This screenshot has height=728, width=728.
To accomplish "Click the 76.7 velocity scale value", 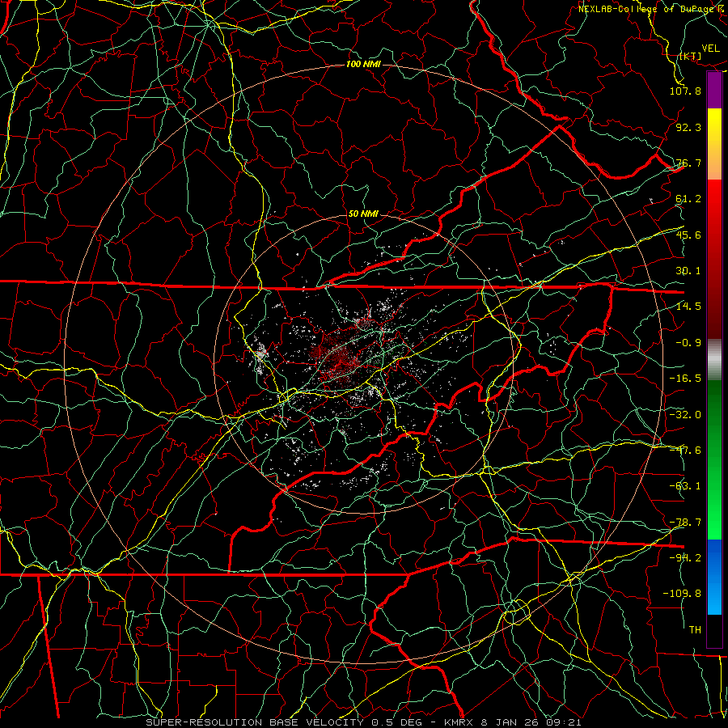I will 688,163.
